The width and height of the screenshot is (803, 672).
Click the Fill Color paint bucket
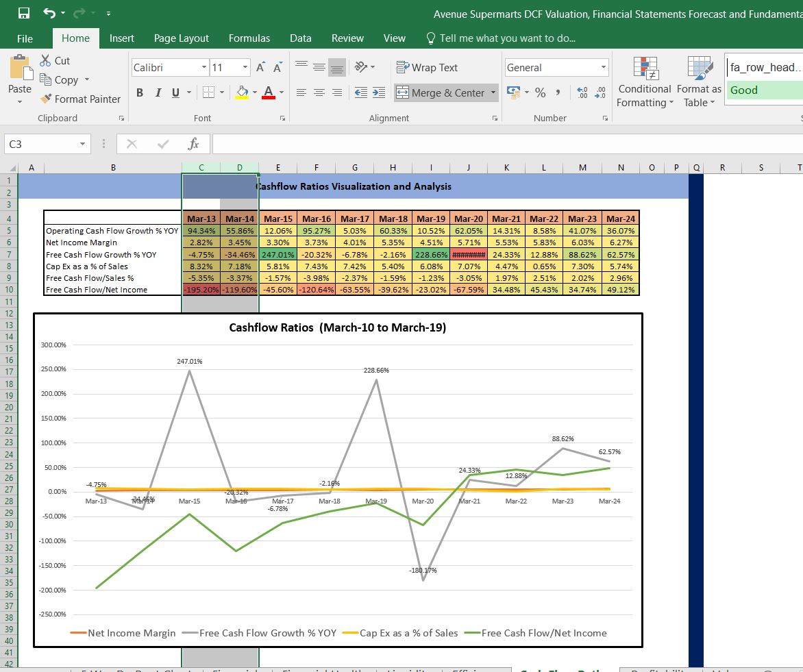242,92
